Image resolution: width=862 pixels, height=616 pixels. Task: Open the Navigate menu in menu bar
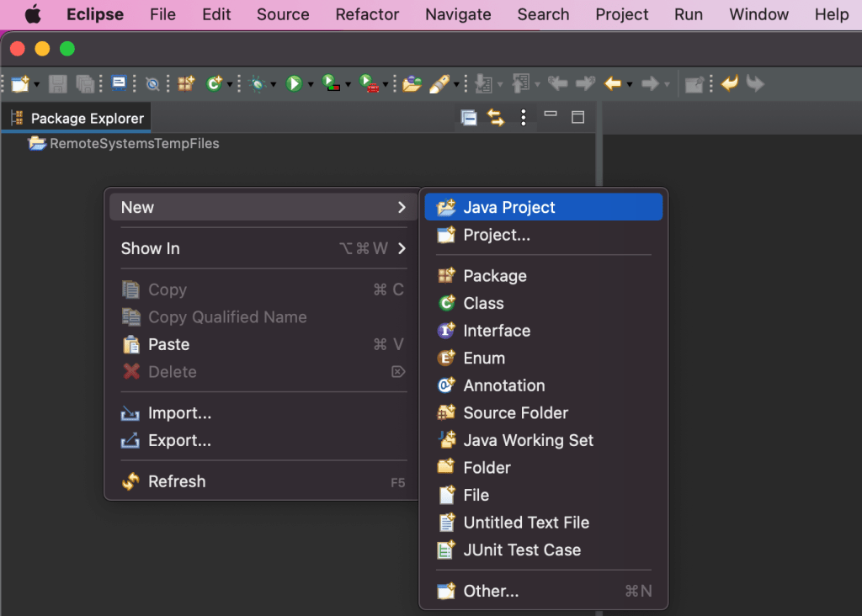[458, 14]
